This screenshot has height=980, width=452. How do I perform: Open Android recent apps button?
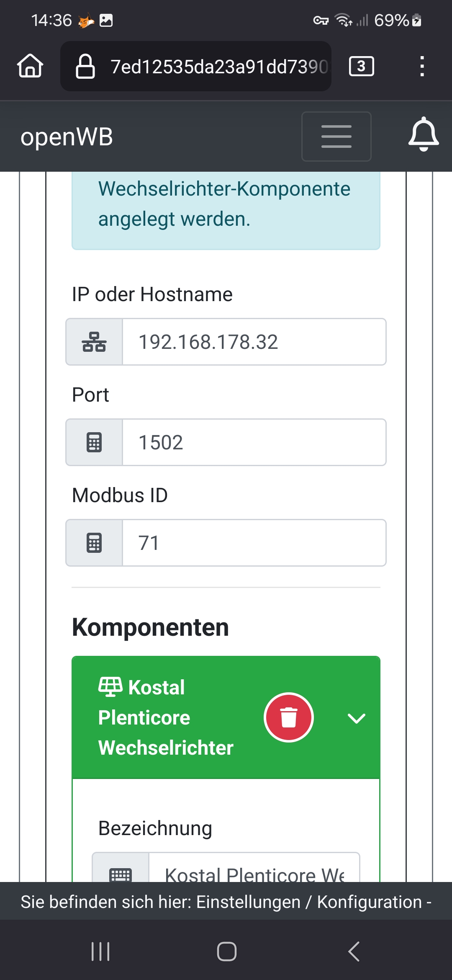click(x=100, y=952)
